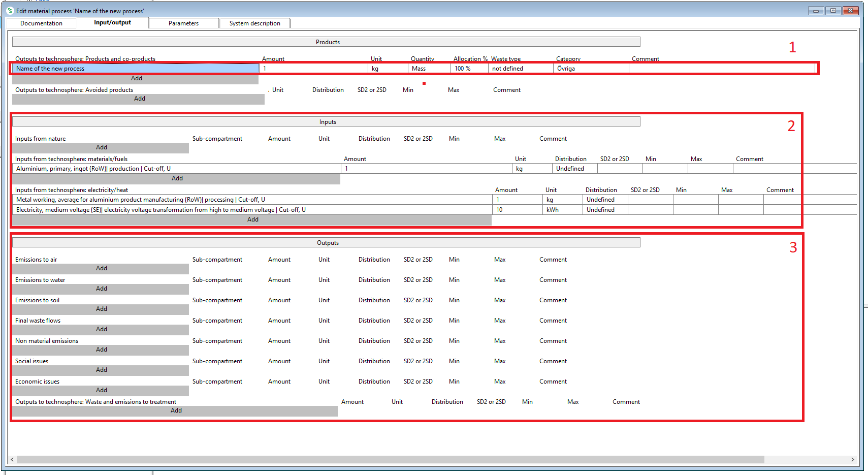The image size is (868, 475).
Task: Select the Metal working aluminium processing row
Action: (252, 200)
